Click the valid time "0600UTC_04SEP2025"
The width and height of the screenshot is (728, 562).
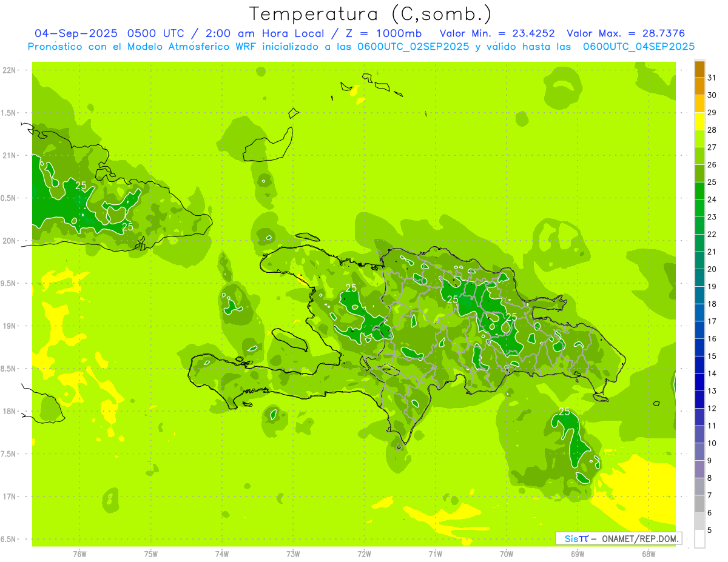(639, 47)
